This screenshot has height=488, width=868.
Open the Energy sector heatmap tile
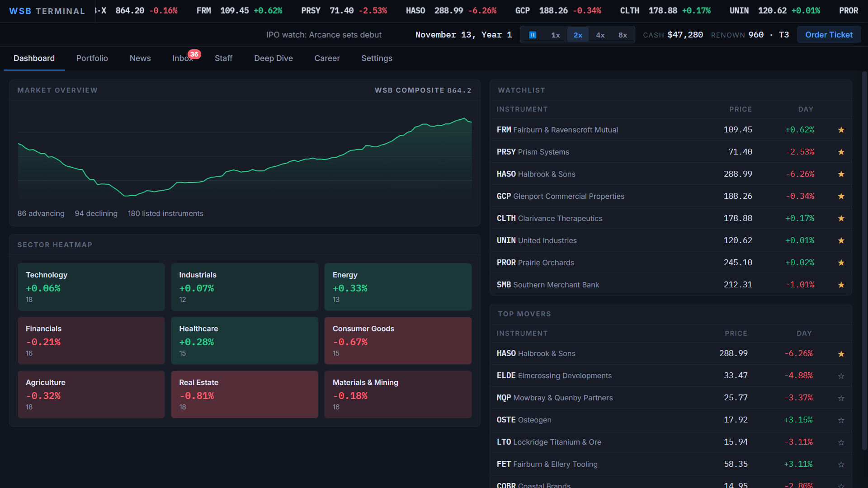tap(398, 287)
